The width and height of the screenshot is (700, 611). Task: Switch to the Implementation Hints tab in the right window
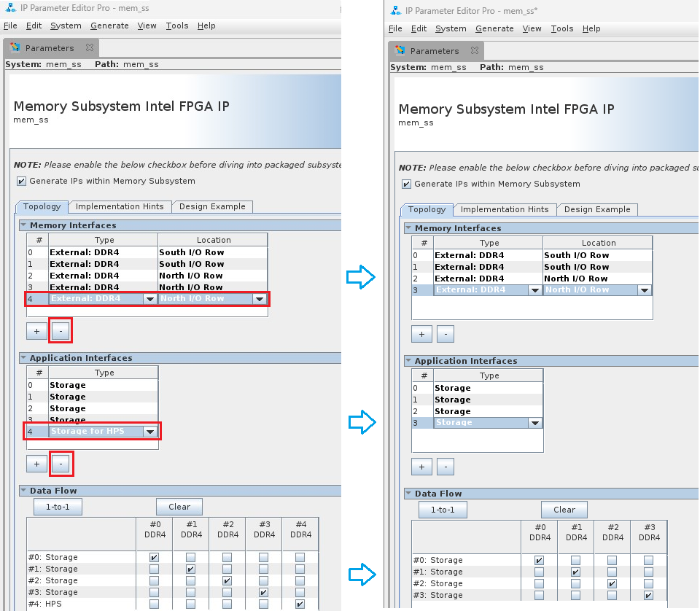(x=504, y=209)
